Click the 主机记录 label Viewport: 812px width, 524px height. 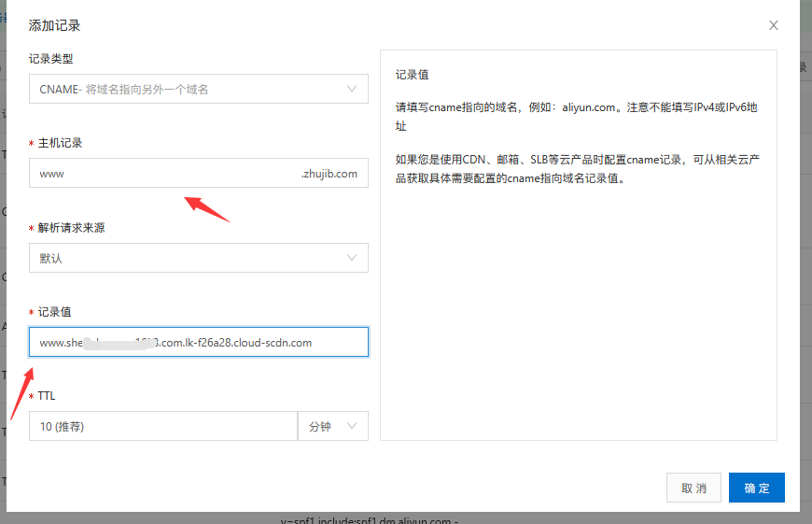click(60, 143)
